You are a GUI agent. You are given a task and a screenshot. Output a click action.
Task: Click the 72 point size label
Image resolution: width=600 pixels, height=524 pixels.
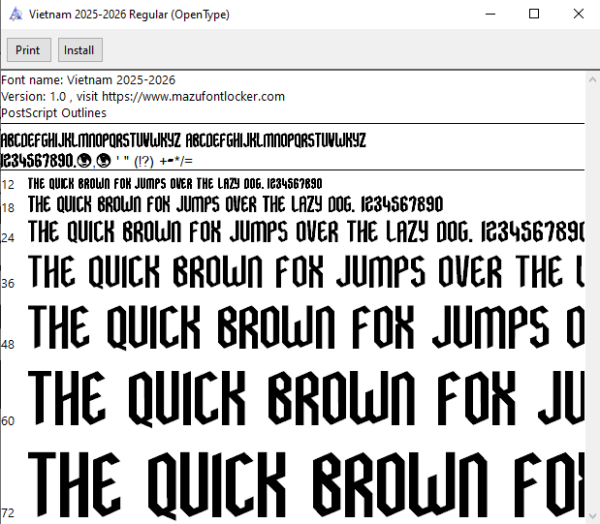[x=8, y=513]
